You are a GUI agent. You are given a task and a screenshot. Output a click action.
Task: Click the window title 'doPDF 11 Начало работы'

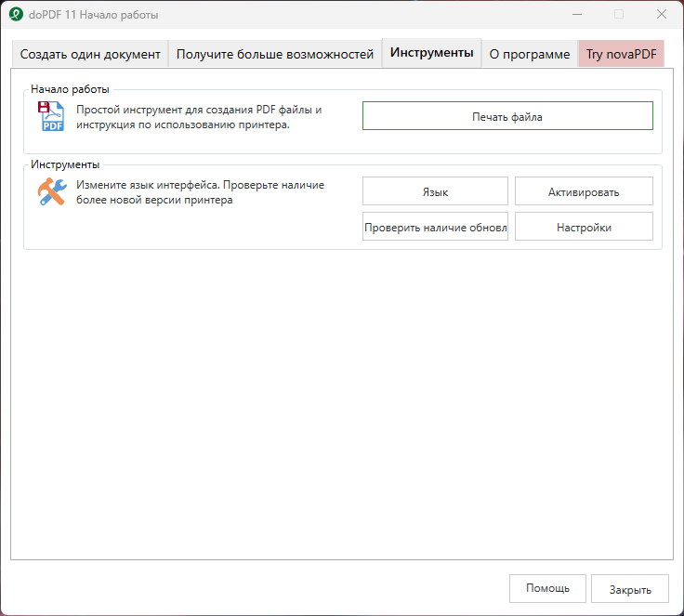pyautogui.click(x=93, y=15)
